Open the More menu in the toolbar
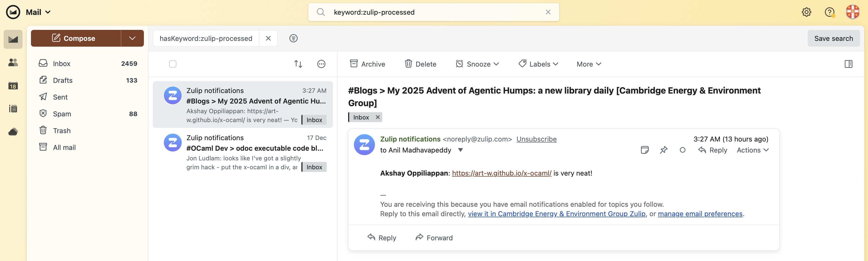868x261 pixels. point(588,64)
